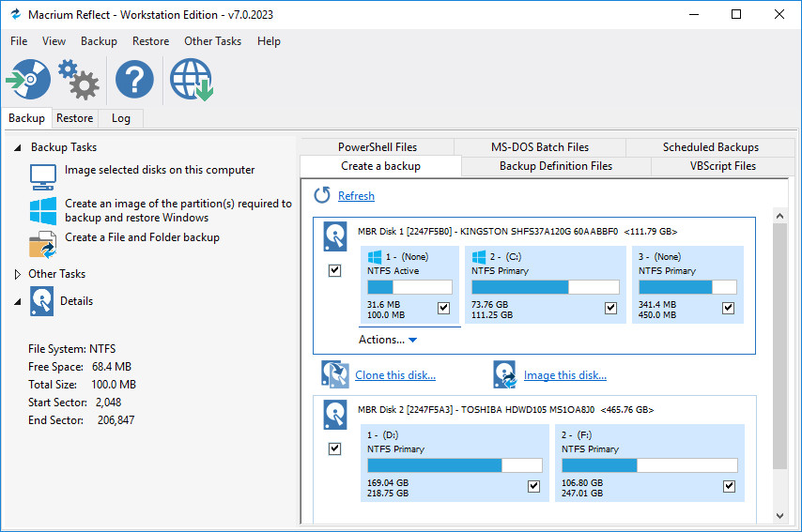Open the Help menu
Viewport: 802px width, 532px height.
(269, 41)
